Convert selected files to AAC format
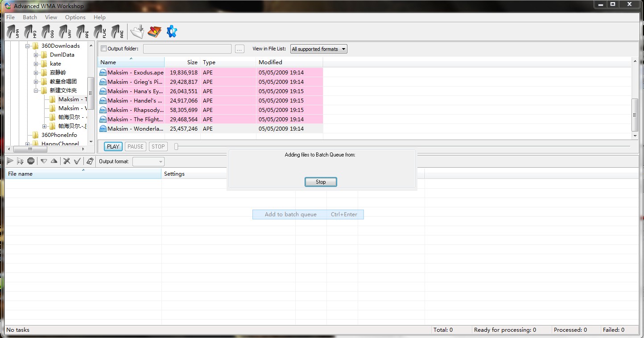This screenshot has width=644, height=338. coord(117,32)
